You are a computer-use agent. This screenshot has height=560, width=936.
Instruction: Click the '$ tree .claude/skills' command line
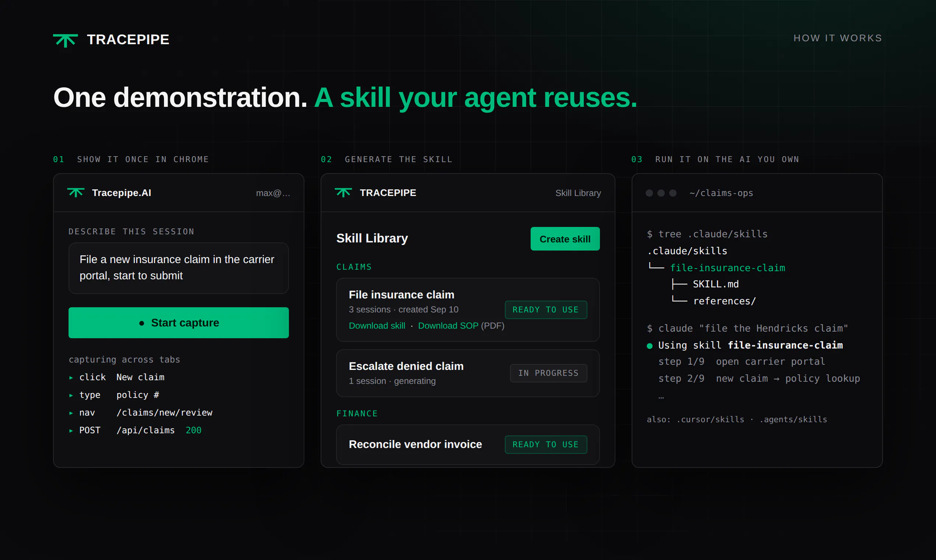tap(707, 234)
